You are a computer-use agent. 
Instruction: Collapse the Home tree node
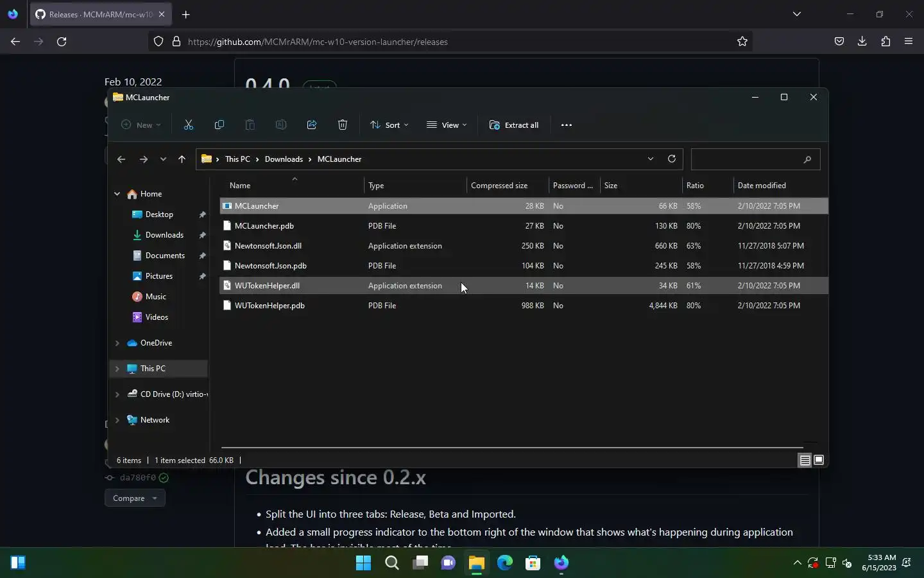[x=117, y=194]
